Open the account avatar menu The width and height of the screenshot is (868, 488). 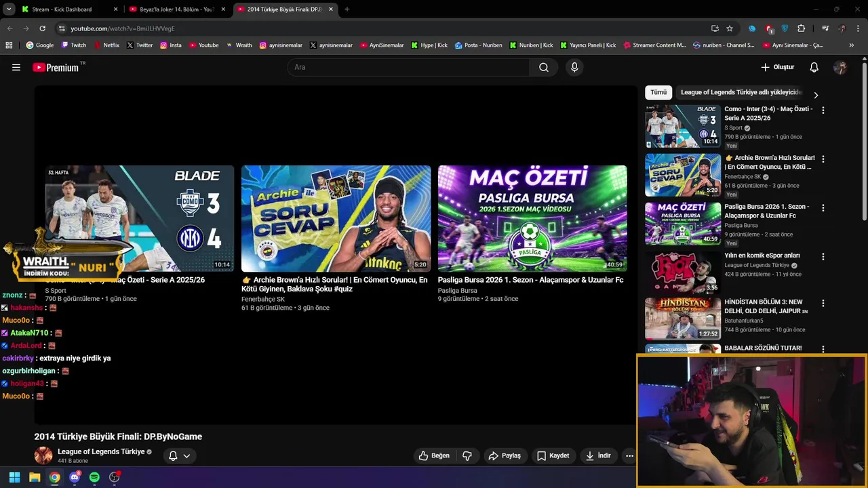point(840,67)
